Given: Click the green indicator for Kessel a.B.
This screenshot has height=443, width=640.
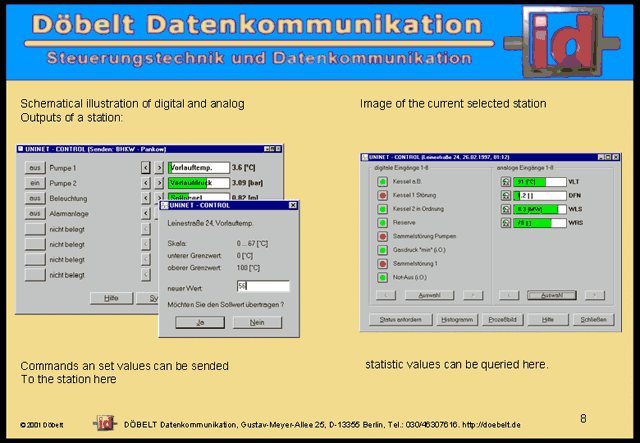Looking at the screenshot, I should [382, 182].
